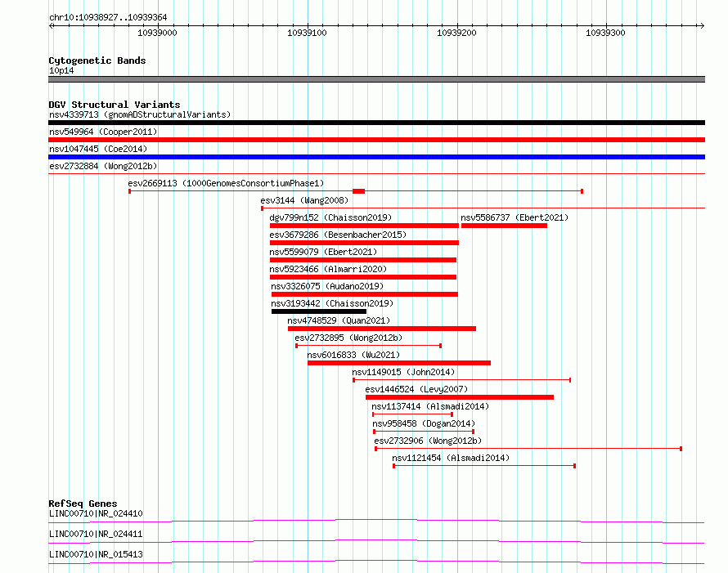Open the nsv1149015 (John2014) variant label
Screen dimensions: 728x573
click(x=403, y=372)
